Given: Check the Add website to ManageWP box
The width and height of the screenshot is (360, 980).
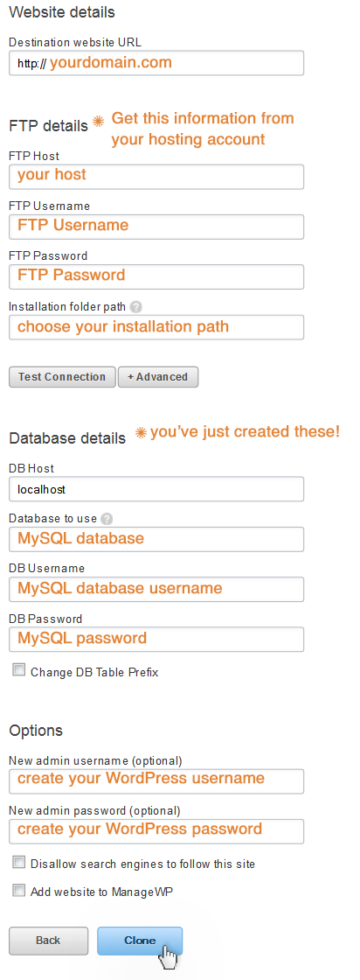Looking at the screenshot, I should pos(19,890).
